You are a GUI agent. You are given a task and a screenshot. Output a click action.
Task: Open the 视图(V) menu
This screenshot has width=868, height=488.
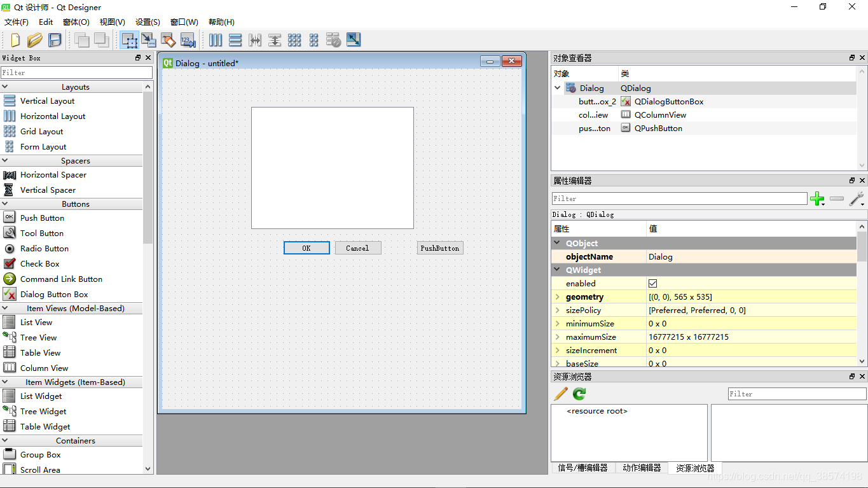[112, 22]
